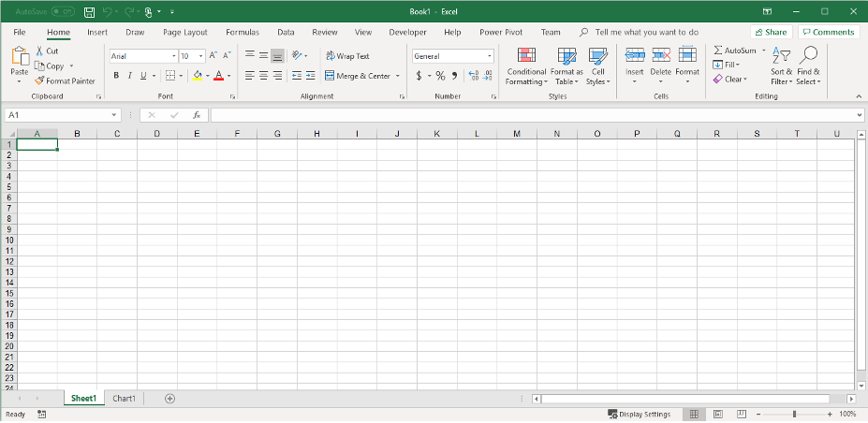
Task: Open Format as Table gallery
Action: 566,66
